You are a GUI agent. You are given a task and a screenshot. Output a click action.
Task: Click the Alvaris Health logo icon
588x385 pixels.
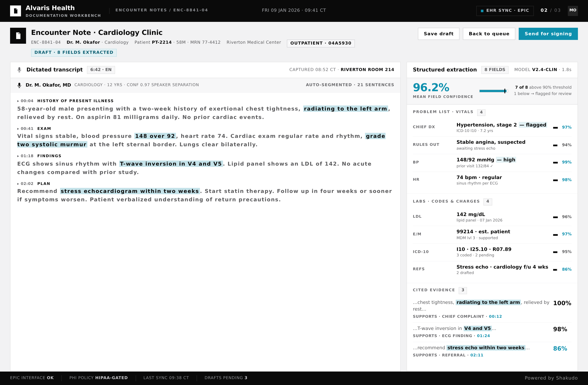(x=15, y=11)
